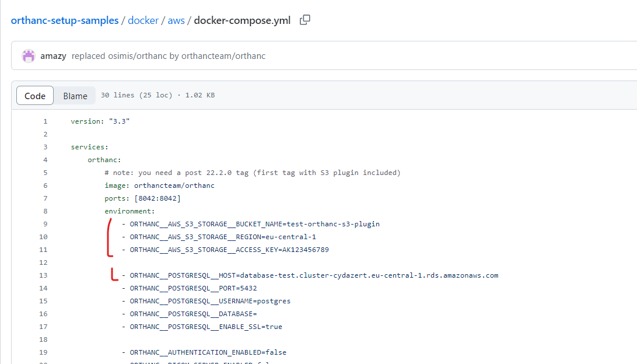This screenshot has width=637, height=364.
Task: Copy the file path with the copy icon
Action: [x=304, y=20]
